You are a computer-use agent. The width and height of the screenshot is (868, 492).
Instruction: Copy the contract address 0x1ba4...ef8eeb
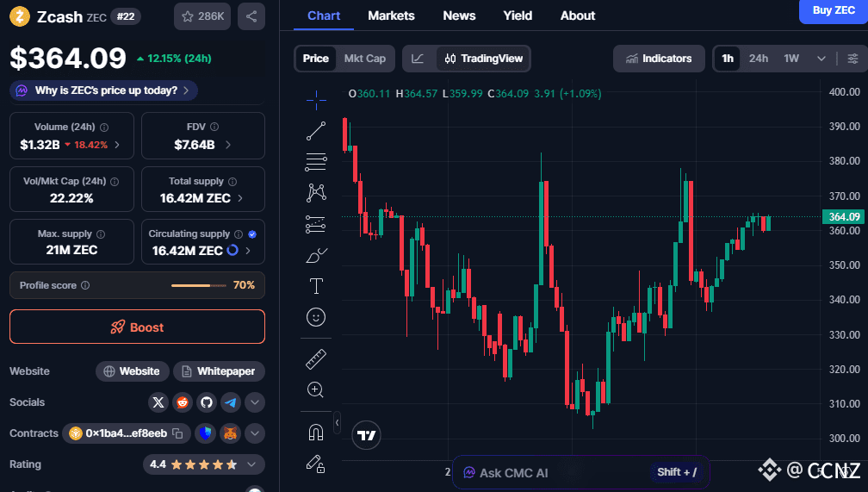click(x=177, y=433)
